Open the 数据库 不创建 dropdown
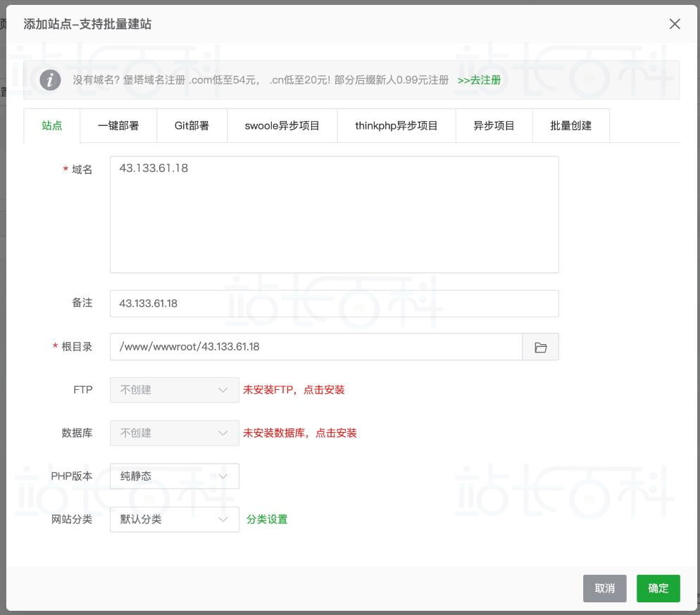Viewport: 700px width, 615px height. point(174,433)
